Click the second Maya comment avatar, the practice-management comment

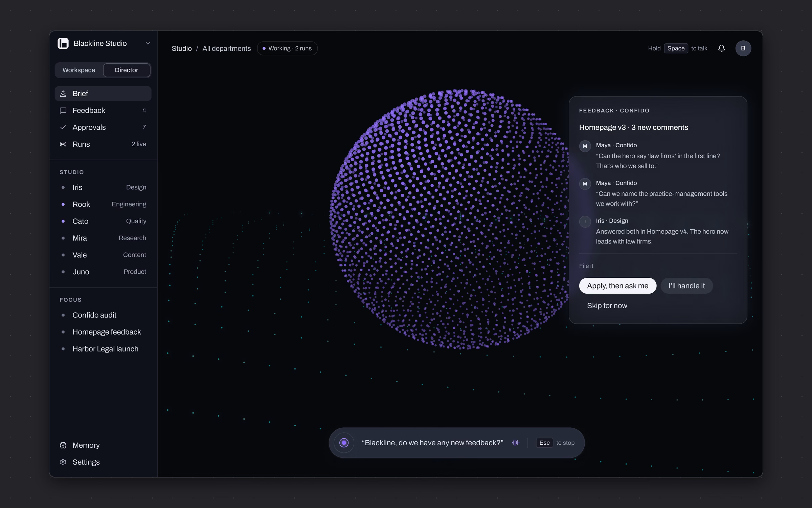coord(585,184)
